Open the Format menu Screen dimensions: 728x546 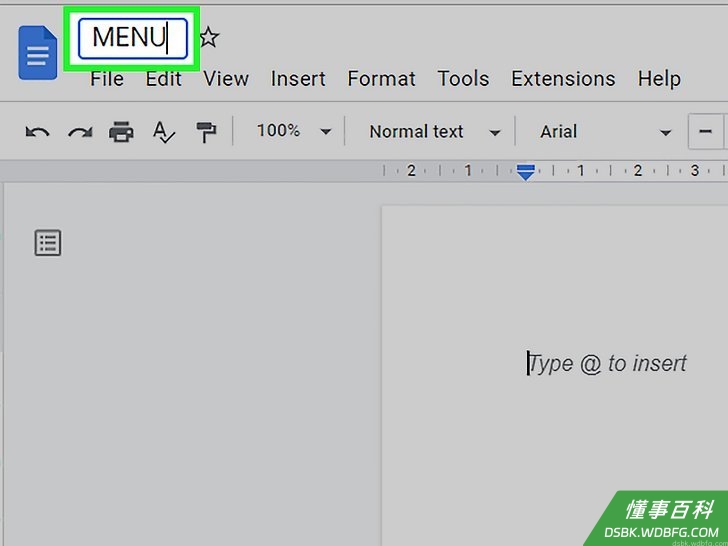pyautogui.click(x=382, y=78)
